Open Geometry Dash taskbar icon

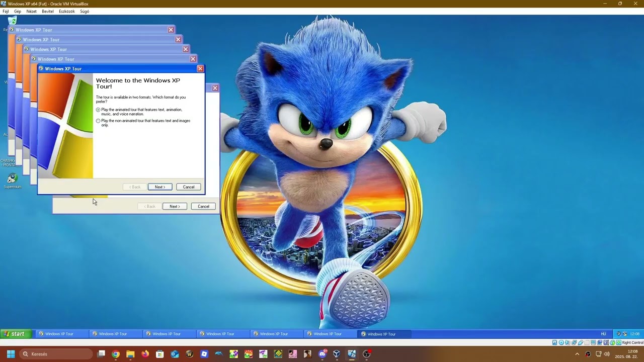pyautogui.click(x=278, y=354)
